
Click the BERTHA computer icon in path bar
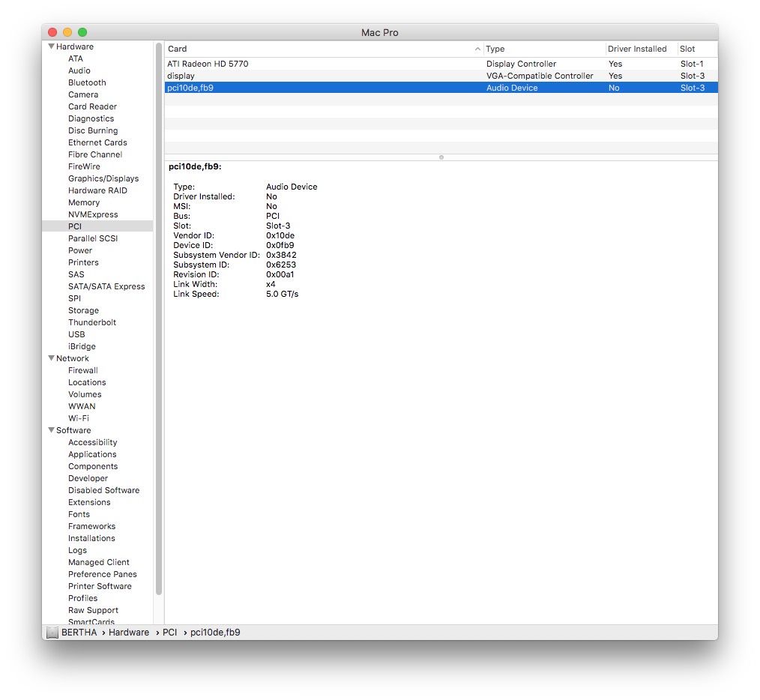pos(52,633)
